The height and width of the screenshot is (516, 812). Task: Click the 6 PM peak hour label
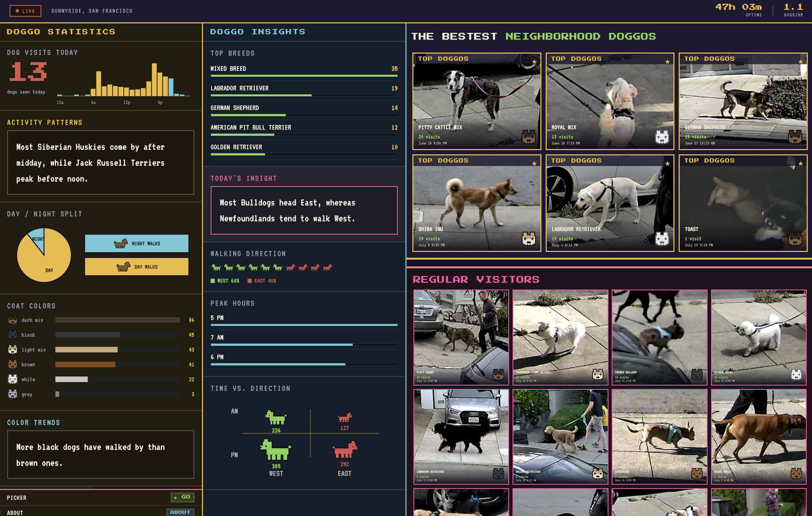217,357
